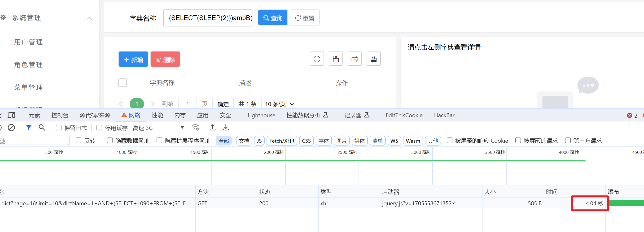The width and height of the screenshot is (644, 232).
Task: Select the WS filter button
Action: [394, 141]
